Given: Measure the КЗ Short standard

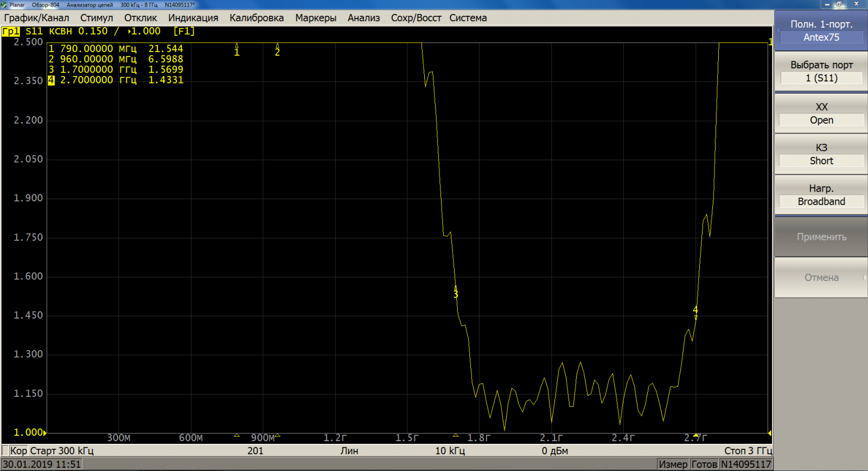Looking at the screenshot, I should 821,154.
